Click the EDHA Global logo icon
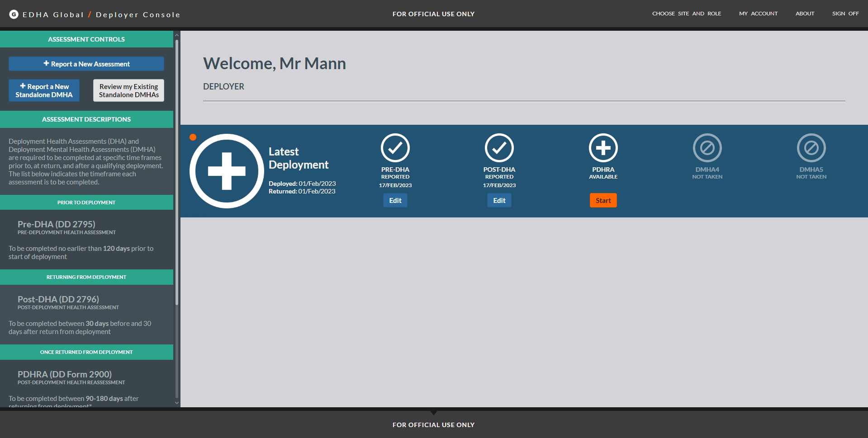 point(14,14)
